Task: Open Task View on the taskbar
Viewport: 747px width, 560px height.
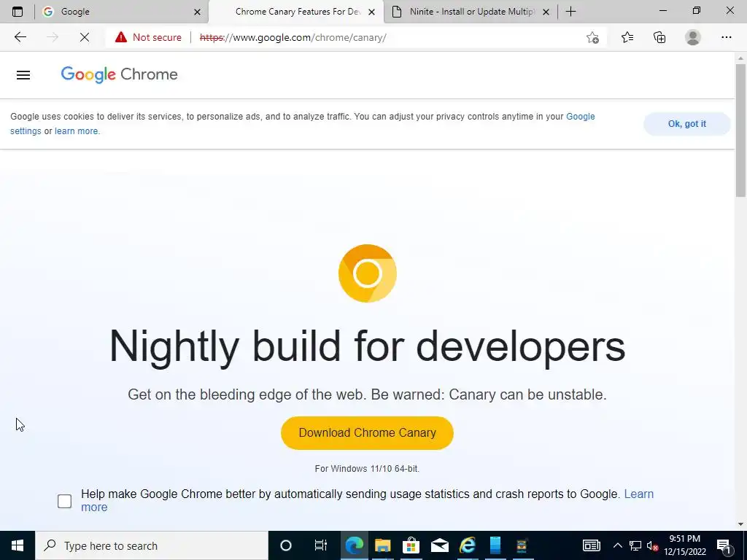Action: [x=321, y=545]
